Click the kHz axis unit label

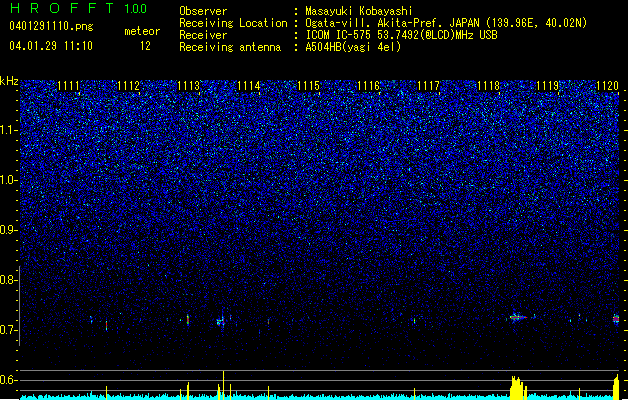[x=9, y=81]
